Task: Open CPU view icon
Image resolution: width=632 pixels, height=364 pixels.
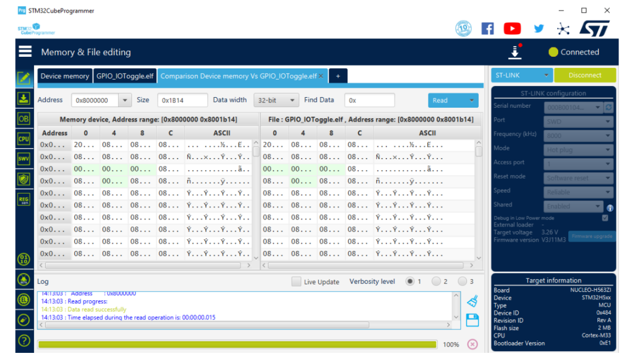Action: [x=24, y=139]
